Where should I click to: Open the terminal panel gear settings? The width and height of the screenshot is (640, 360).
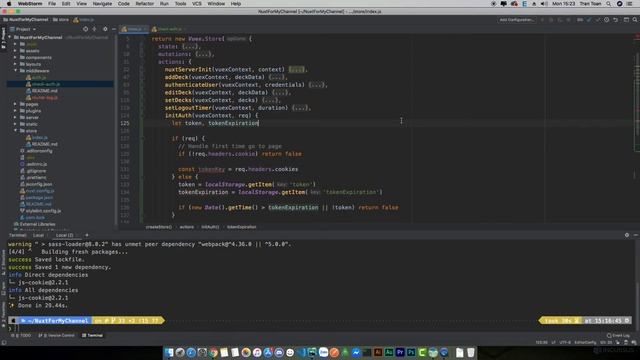point(627,235)
